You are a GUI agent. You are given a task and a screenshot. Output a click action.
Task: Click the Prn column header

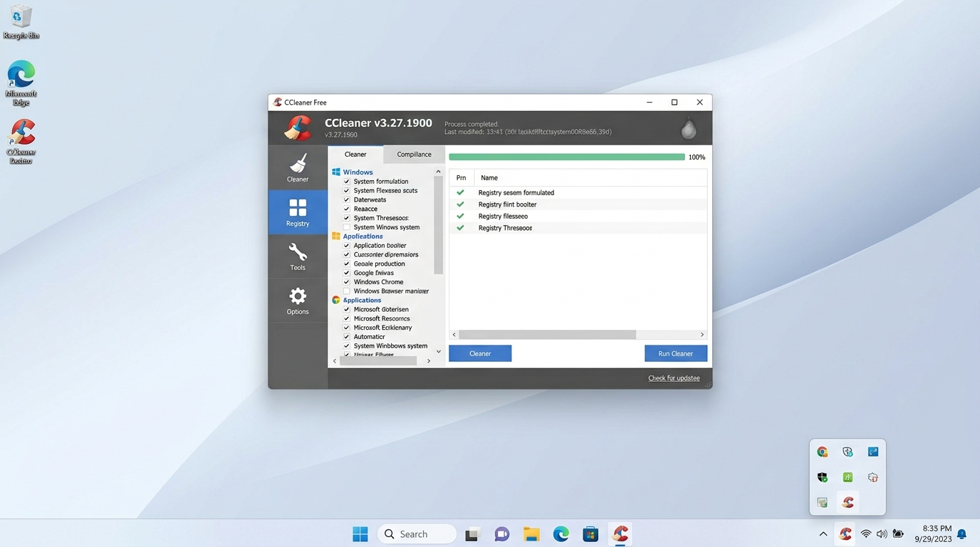click(x=461, y=178)
